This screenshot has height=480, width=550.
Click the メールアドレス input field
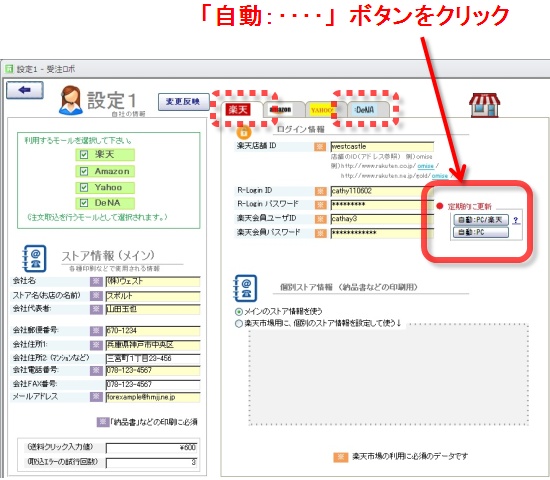coord(153,397)
